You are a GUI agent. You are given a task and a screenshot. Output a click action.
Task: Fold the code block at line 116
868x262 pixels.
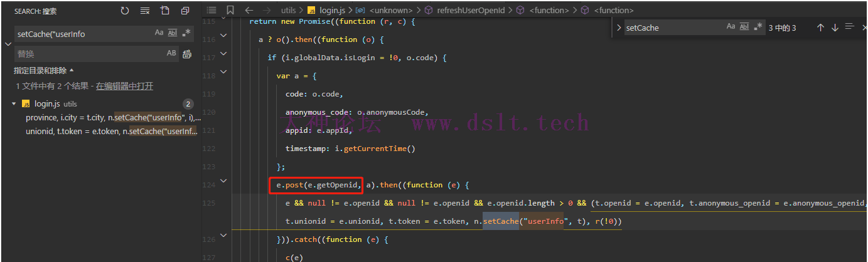tap(223, 39)
